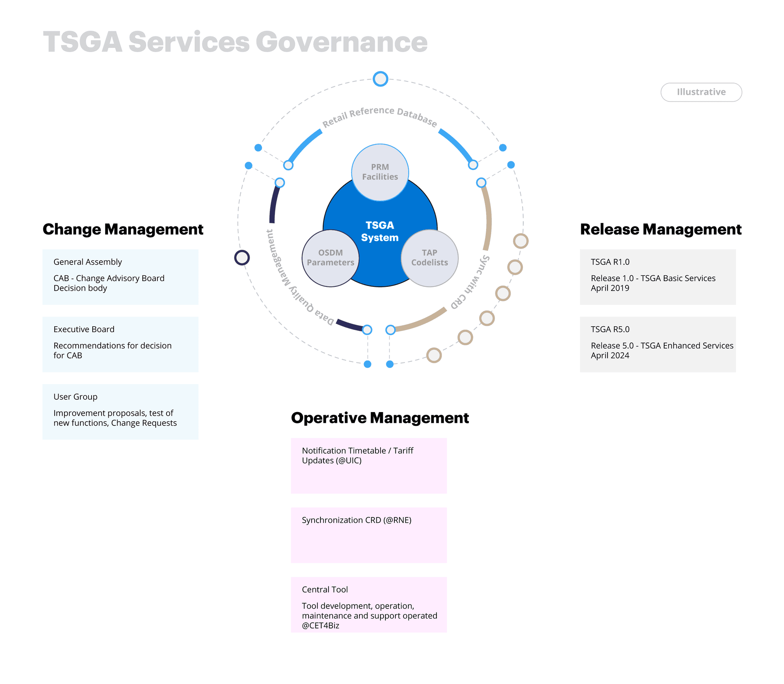Click the dark navy ring node on left
Viewport: 784px width, 684px height.
point(242,257)
